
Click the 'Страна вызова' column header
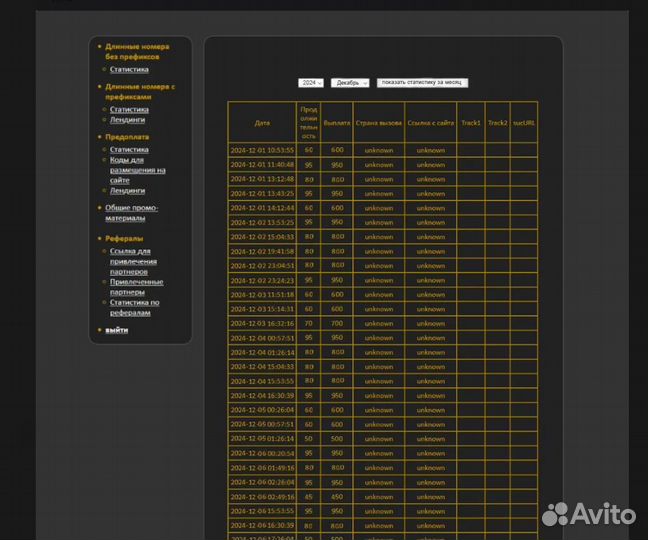click(x=378, y=123)
